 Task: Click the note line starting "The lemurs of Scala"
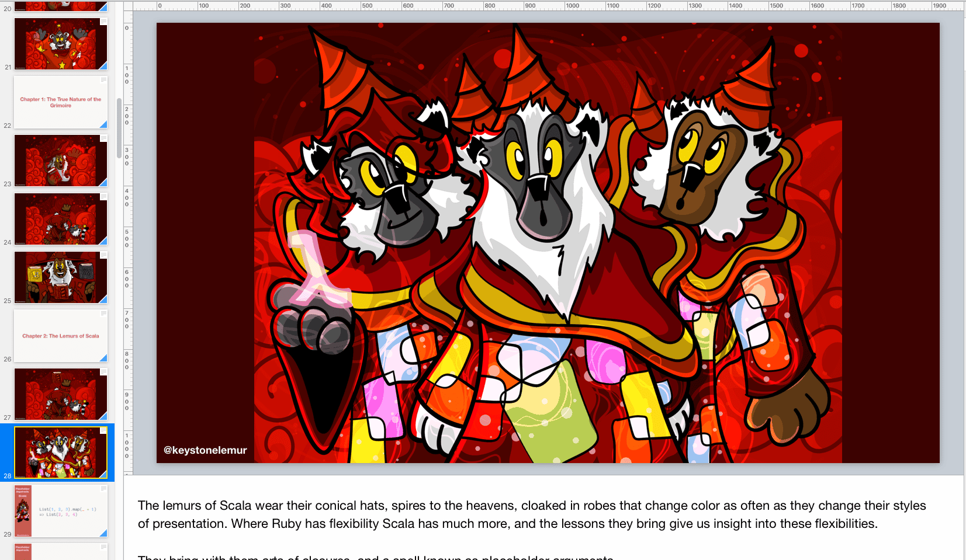(x=532, y=506)
